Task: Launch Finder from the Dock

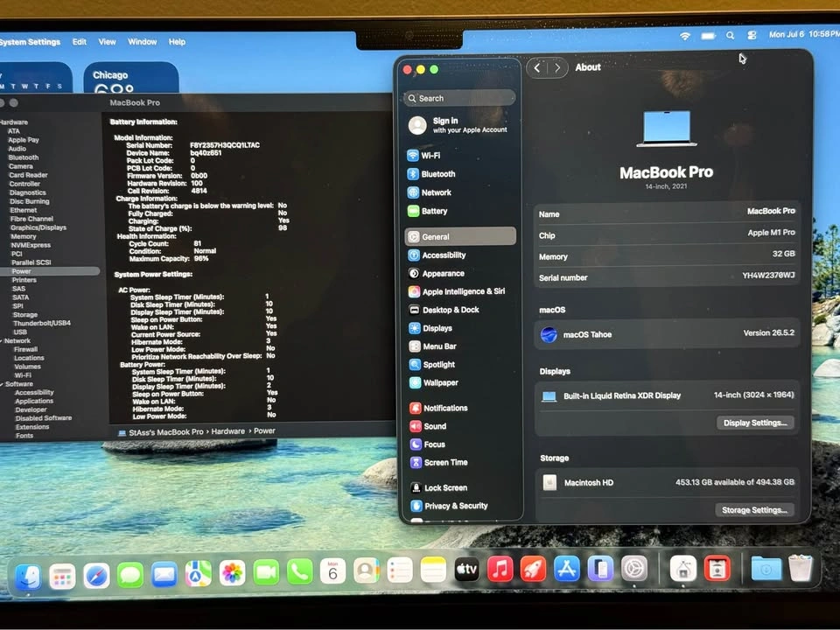Action: tap(27, 577)
